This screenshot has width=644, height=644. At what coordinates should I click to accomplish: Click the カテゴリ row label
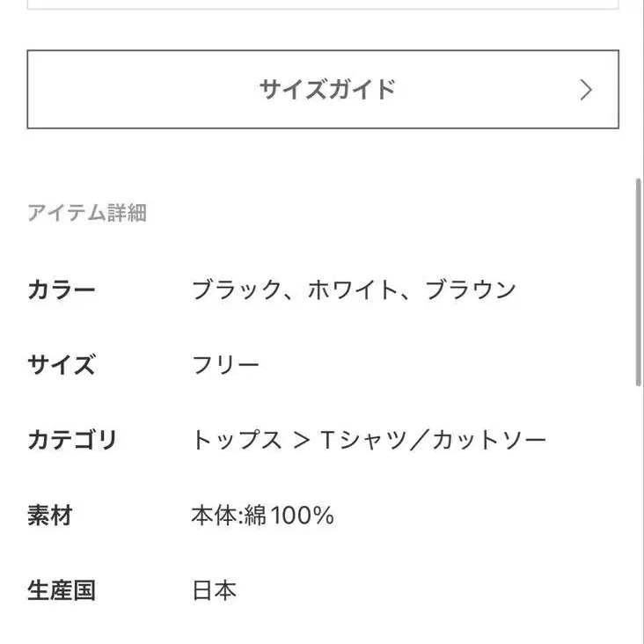[72, 440]
